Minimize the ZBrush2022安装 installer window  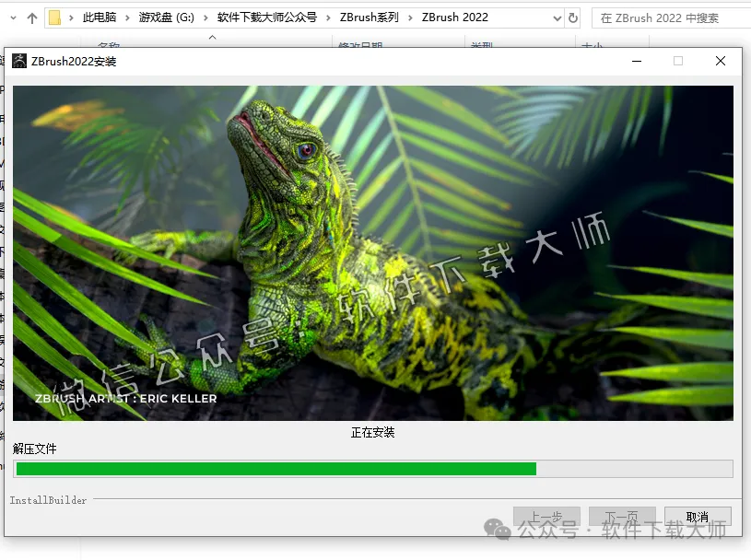[x=637, y=61]
